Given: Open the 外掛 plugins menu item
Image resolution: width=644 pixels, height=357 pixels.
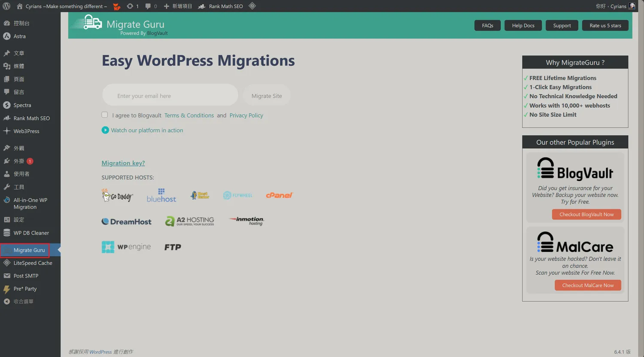Looking at the screenshot, I should (19, 161).
